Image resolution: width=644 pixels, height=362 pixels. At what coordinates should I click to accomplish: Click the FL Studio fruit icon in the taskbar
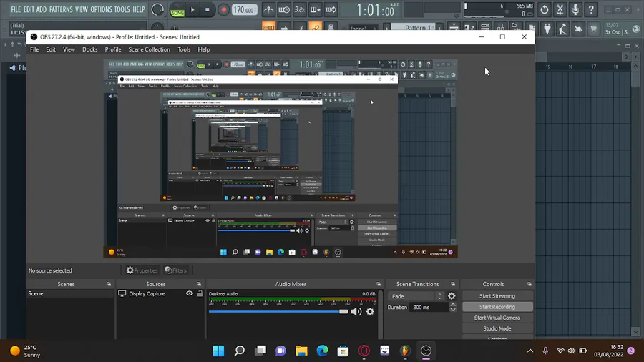pos(406,351)
